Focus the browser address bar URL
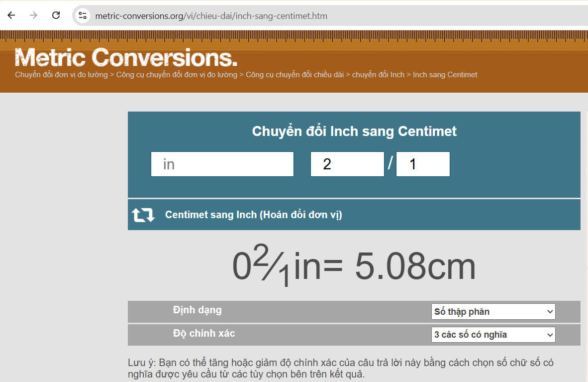Image resolution: width=588 pixels, height=382 pixels. tap(211, 16)
